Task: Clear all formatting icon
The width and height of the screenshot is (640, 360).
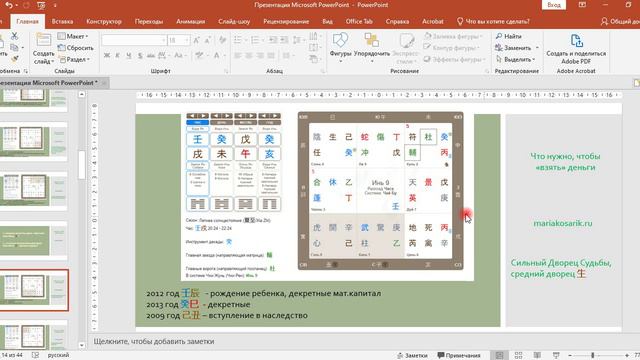Action: [x=222, y=40]
